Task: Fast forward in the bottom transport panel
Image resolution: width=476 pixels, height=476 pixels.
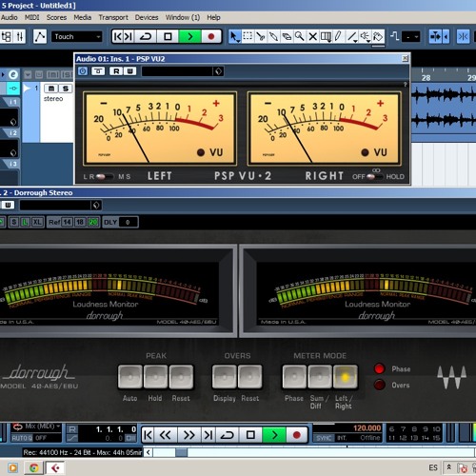Action: pos(188,435)
